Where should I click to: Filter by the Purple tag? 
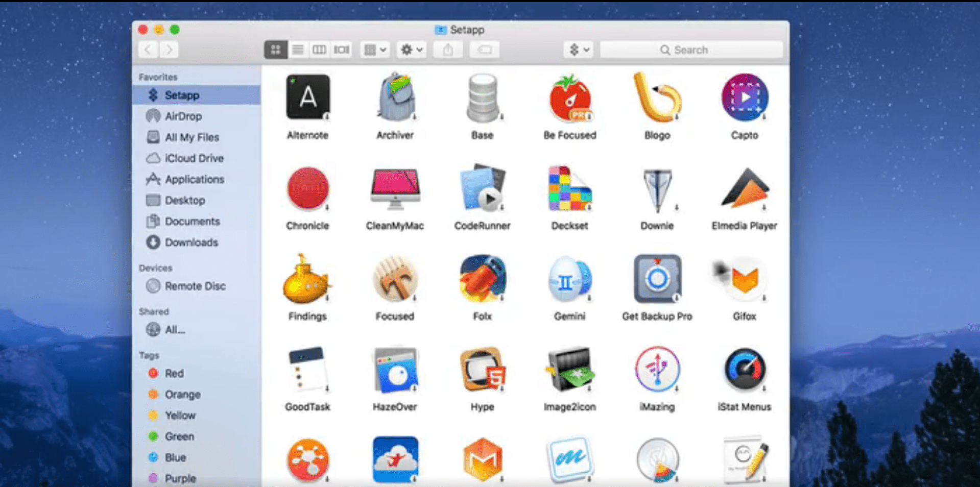[x=197, y=478]
